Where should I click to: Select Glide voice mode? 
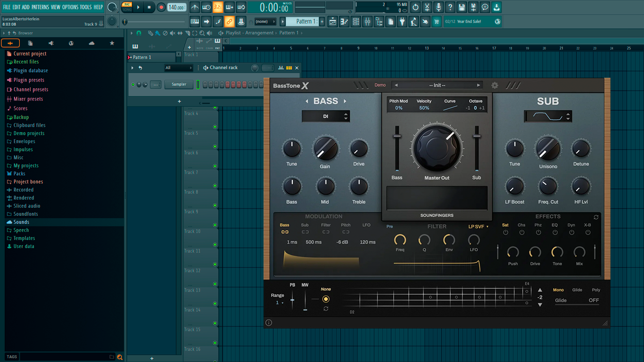(x=577, y=290)
